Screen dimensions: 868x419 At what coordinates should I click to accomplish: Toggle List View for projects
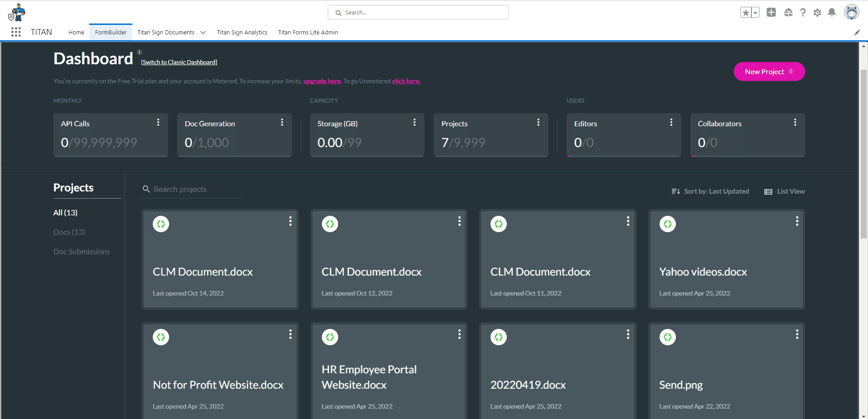[784, 191]
